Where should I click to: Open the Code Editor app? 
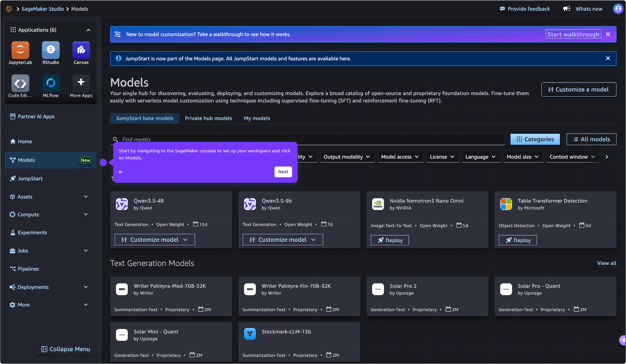(20, 83)
